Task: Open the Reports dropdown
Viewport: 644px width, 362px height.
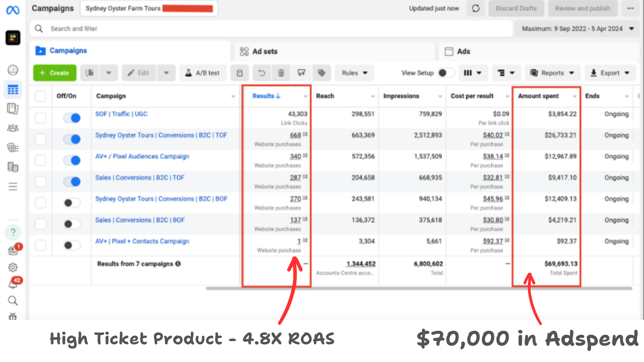Action: point(552,73)
